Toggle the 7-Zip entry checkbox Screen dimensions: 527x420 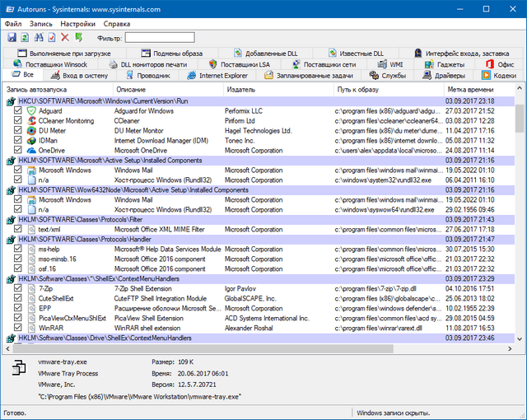(x=18, y=288)
